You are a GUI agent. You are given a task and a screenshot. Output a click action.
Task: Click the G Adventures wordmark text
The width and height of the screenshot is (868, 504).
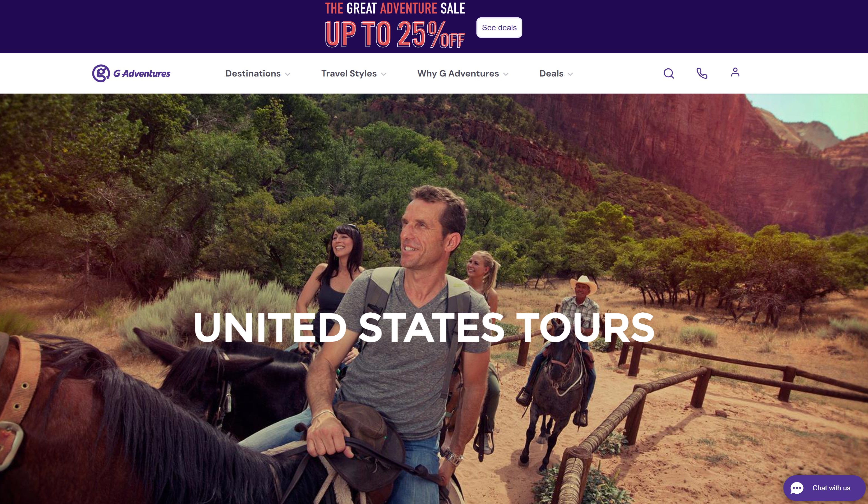pos(141,73)
